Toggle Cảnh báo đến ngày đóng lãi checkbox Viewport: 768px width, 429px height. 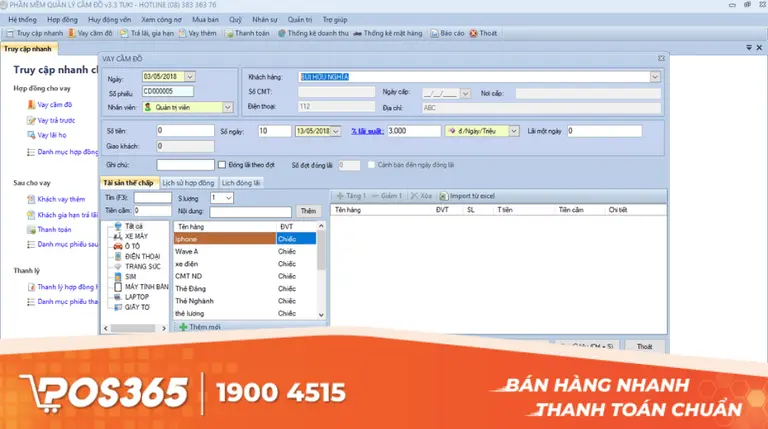[x=371, y=165]
